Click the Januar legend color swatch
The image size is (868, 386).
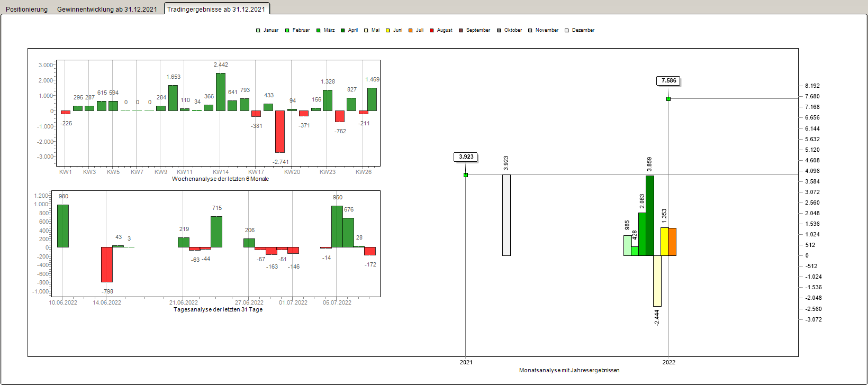pos(258,30)
